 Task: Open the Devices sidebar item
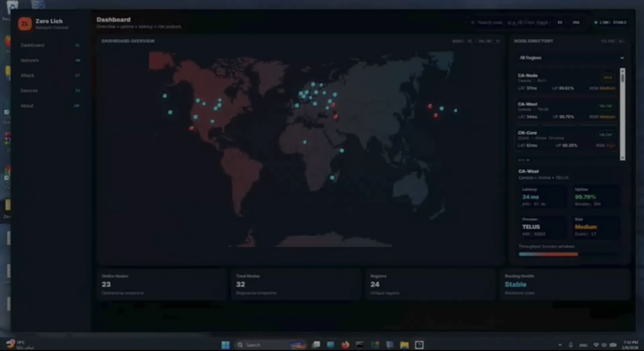tap(50, 90)
